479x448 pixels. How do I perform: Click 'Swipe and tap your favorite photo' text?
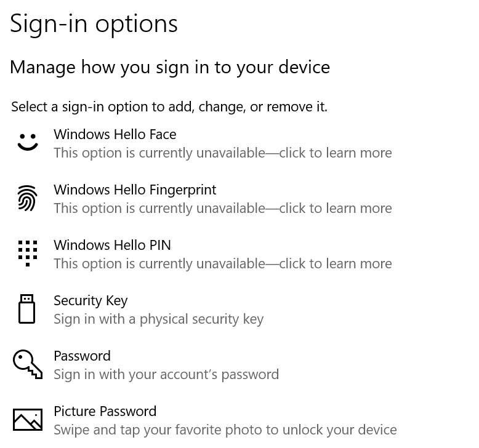tap(225, 430)
